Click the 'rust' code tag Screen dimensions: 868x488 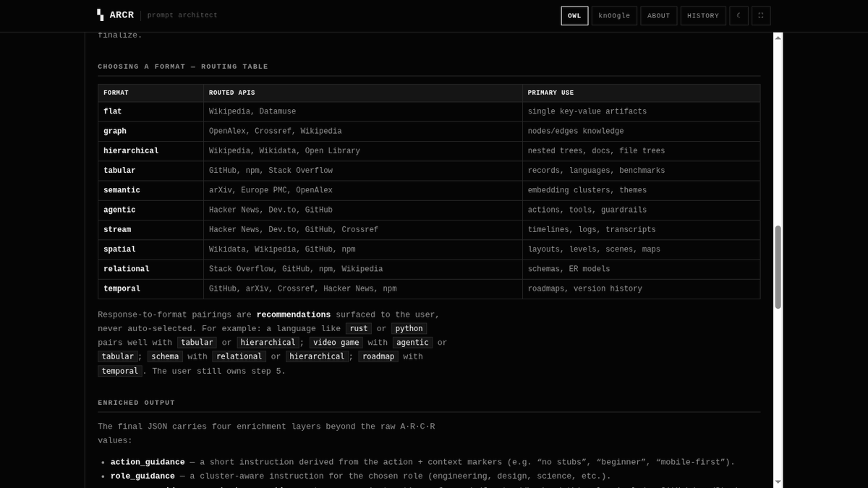coord(359,329)
